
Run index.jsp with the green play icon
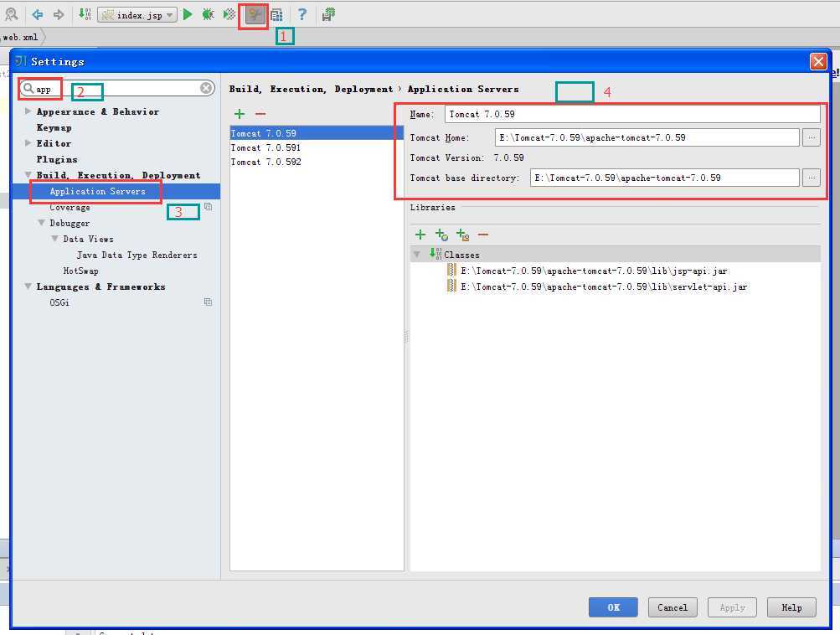188,14
